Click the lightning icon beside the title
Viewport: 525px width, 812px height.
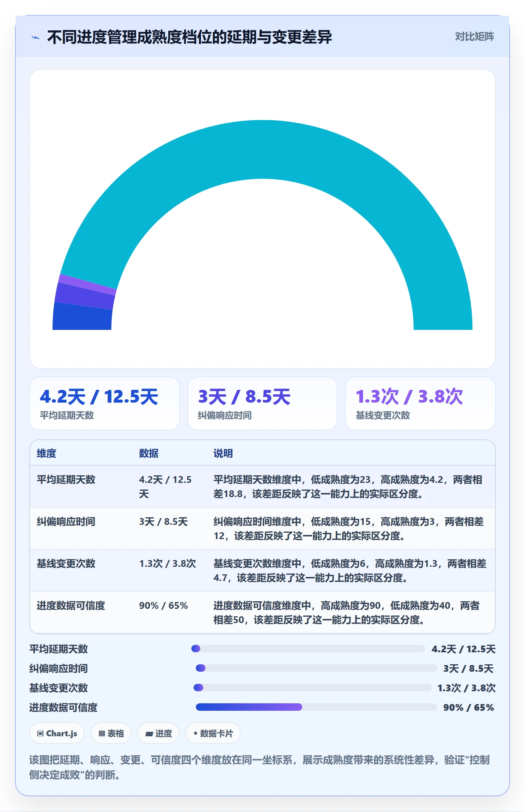click(36, 37)
